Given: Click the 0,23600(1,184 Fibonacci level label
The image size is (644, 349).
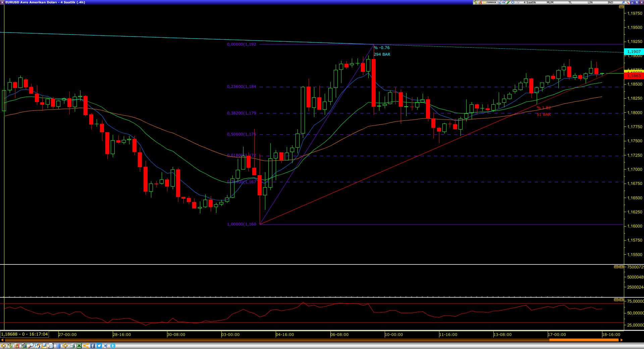Looking at the screenshot, I should click(241, 87).
